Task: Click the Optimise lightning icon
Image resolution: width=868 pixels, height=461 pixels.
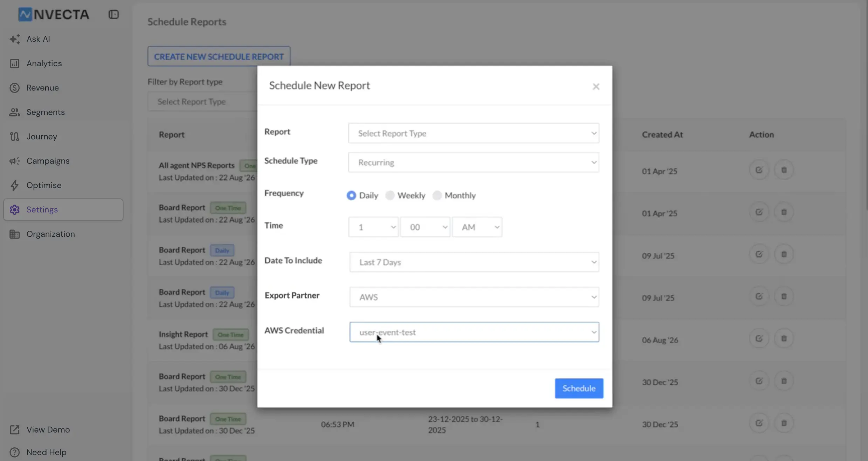Action: (14, 185)
